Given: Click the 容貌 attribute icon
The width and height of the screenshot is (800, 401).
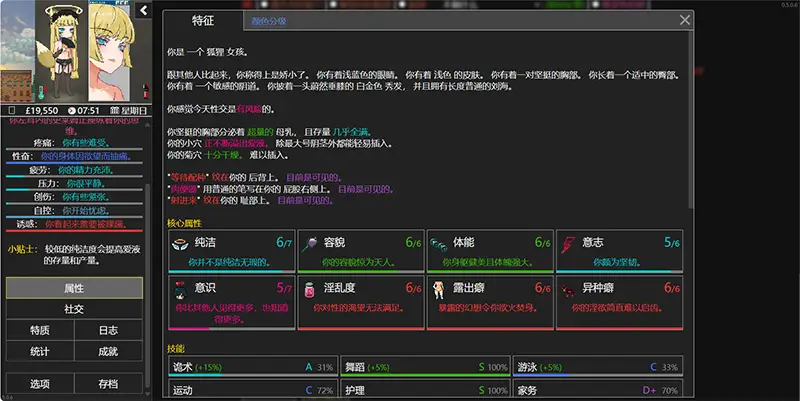Looking at the screenshot, I should point(309,244).
